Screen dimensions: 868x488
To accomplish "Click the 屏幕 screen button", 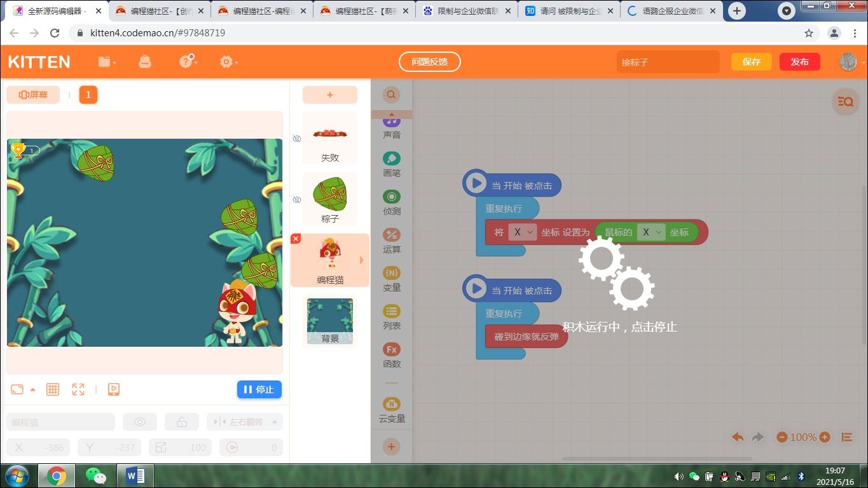I will (33, 95).
